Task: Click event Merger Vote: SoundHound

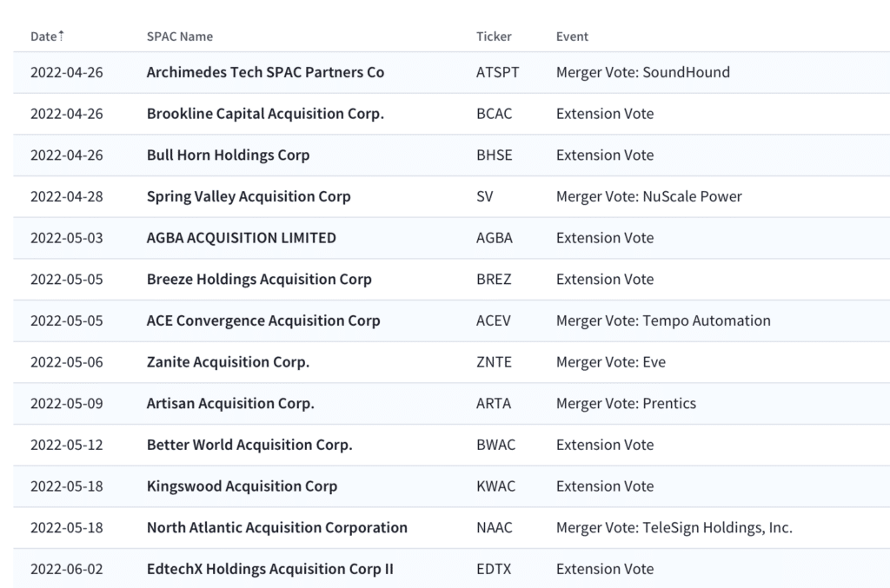Action: tap(643, 73)
